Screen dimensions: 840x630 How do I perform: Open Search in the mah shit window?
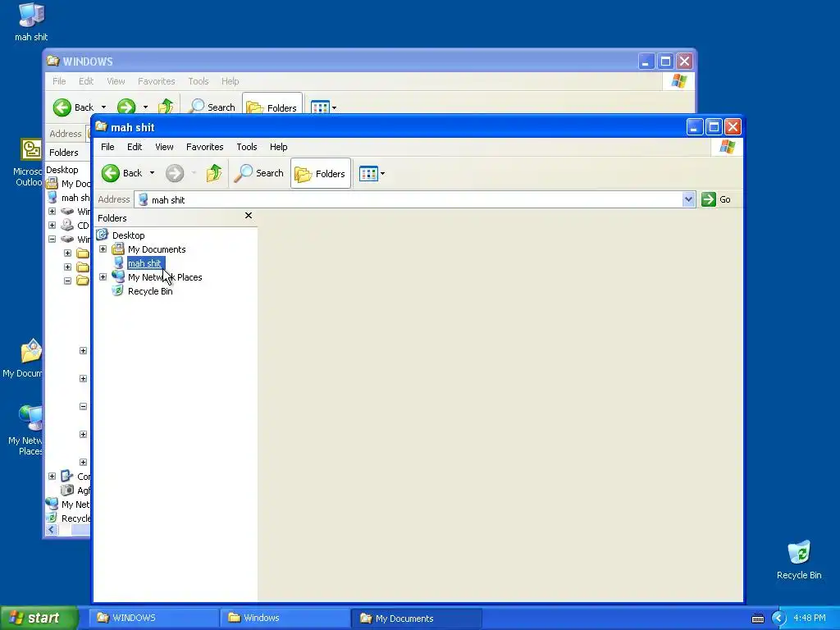click(x=258, y=173)
